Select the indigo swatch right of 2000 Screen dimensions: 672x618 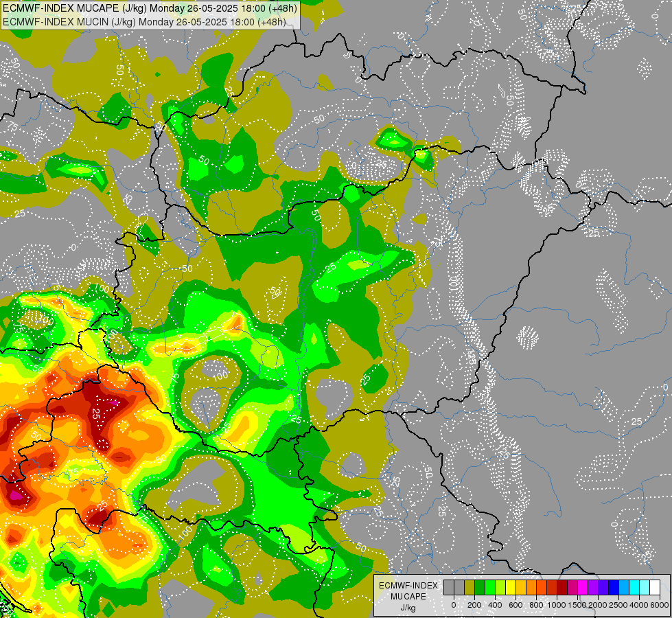[x=604, y=587]
